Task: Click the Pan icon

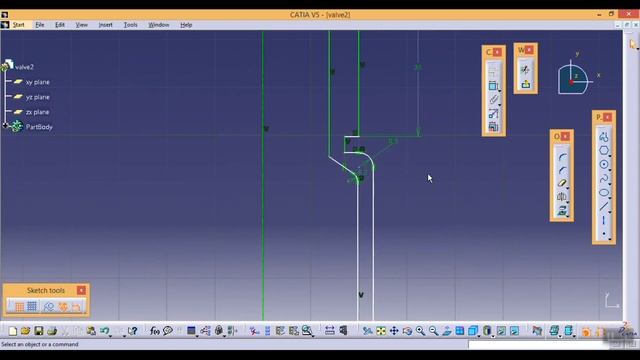Action: pos(394,331)
